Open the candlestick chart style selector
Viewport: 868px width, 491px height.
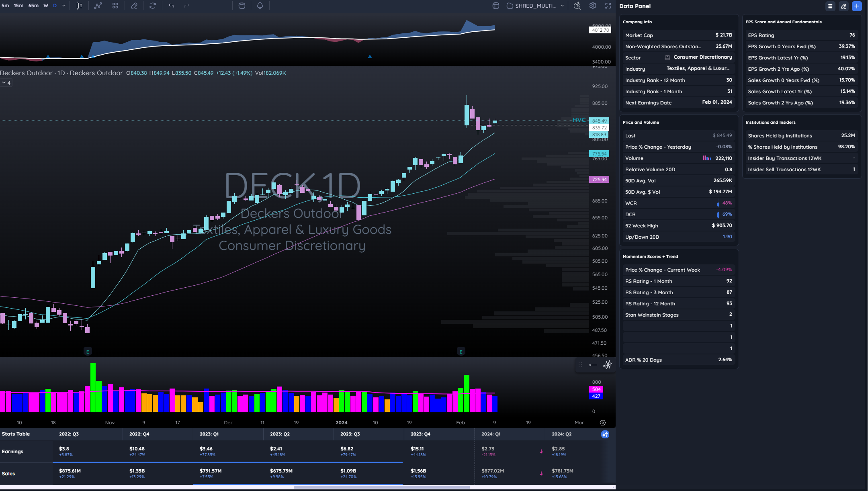pos(79,6)
